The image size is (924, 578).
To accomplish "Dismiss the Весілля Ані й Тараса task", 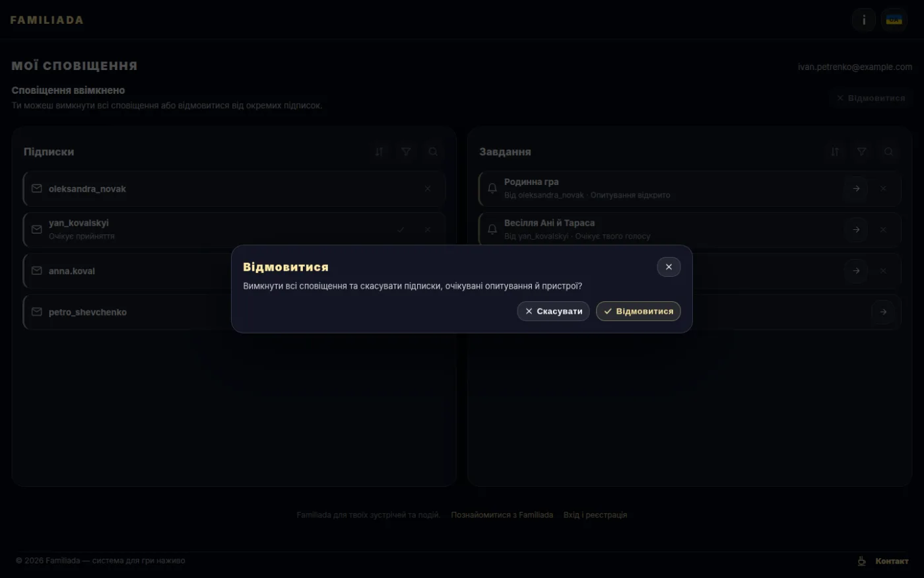I will point(883,230).
